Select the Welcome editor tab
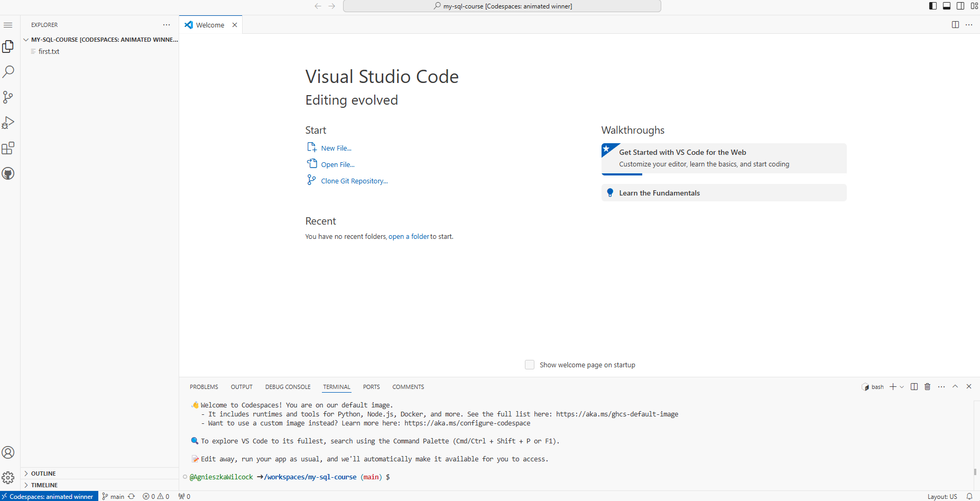This screenshot has height=501, width=980. [210, 25]
